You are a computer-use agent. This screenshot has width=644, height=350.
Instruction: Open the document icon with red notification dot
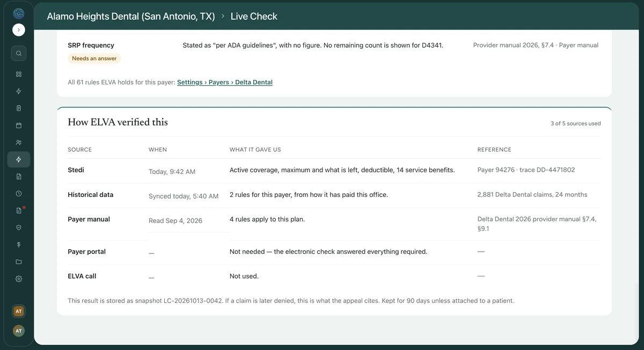[x=19, y=210]
